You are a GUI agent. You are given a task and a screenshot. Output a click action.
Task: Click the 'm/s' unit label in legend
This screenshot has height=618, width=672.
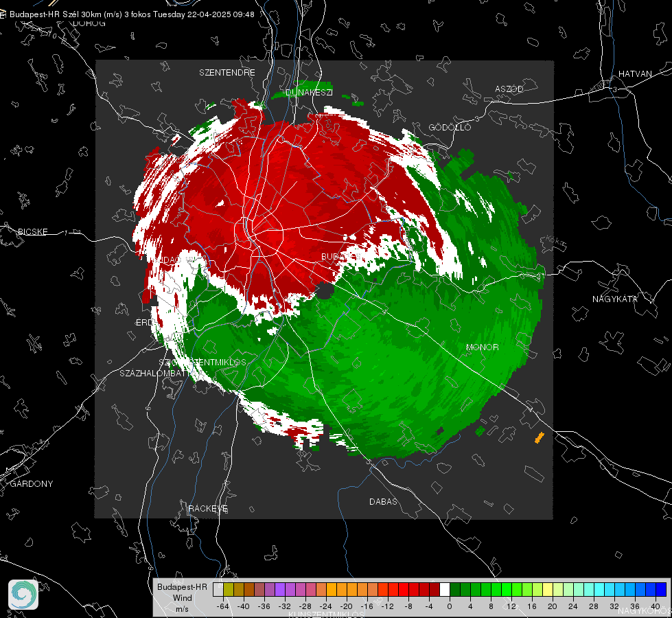[182, 609]
